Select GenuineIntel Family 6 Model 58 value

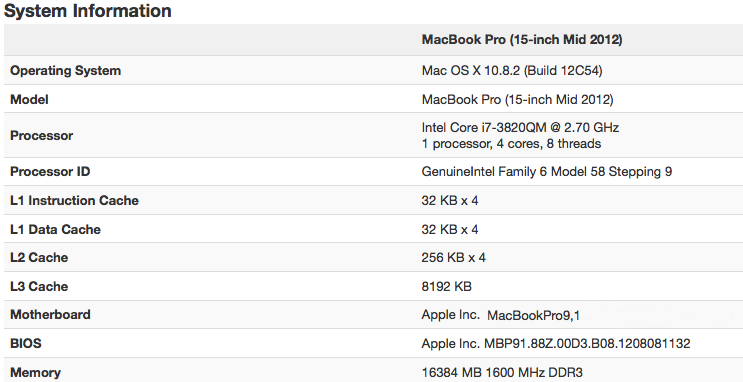[547, 172]
